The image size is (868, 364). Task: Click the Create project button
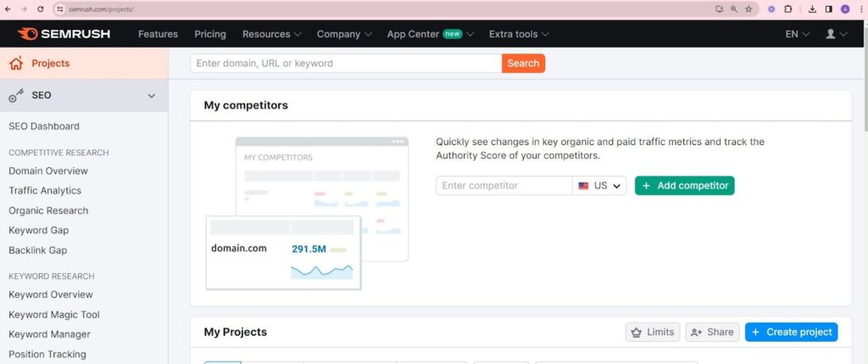792,332
